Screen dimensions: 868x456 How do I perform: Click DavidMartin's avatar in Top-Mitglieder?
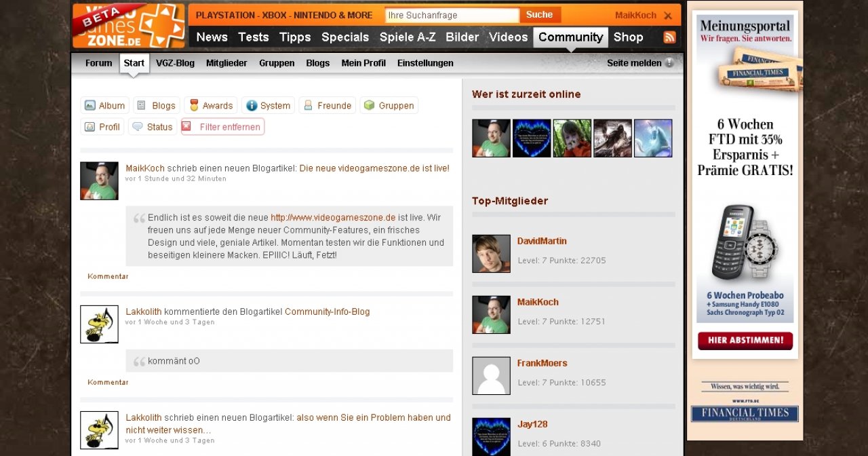pos(491,254)
